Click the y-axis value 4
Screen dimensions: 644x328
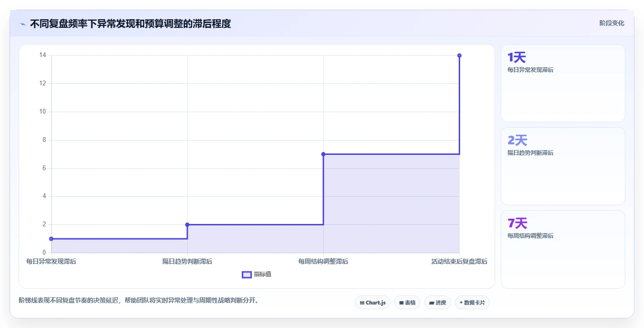(x=44, y=196)
